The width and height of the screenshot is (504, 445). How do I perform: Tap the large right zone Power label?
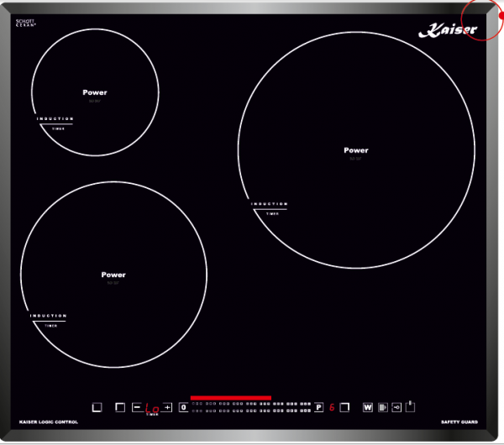click(x=356, y=150)
